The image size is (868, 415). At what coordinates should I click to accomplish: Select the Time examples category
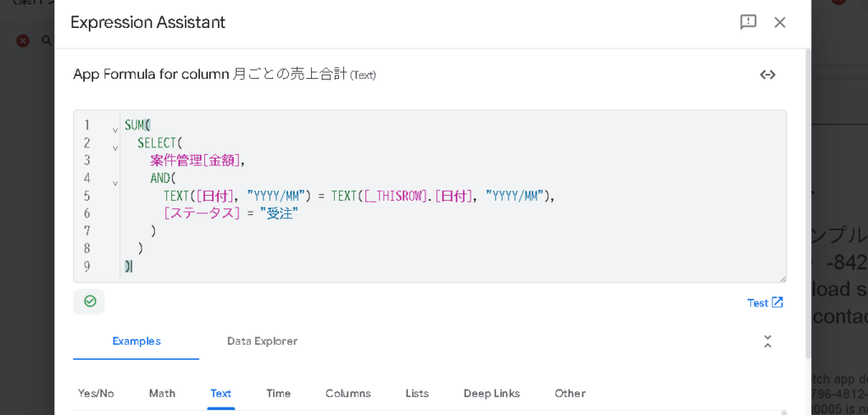(x=278, y=393)
